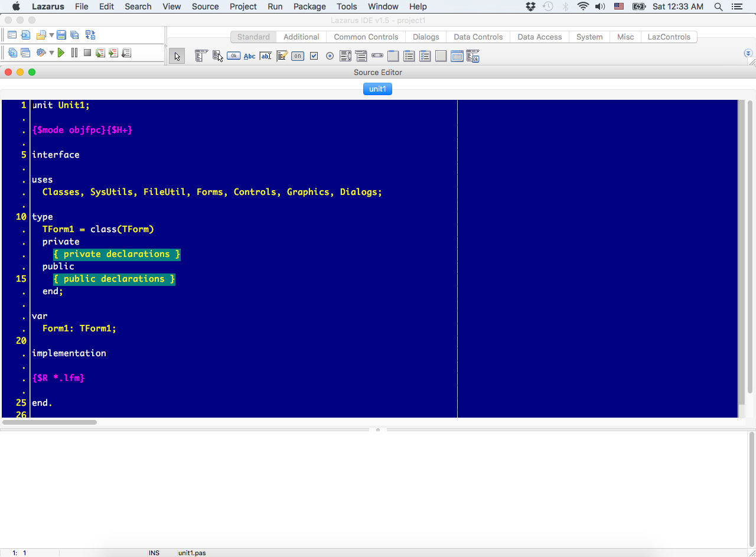Expand the component palette chevron at right
Screen dimensions: 756x557
pos(748,53)
